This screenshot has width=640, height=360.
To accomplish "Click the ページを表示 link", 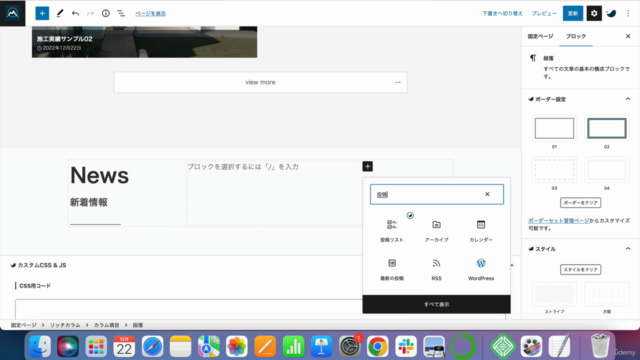I will pyautogui.click(x=151, y=13).
